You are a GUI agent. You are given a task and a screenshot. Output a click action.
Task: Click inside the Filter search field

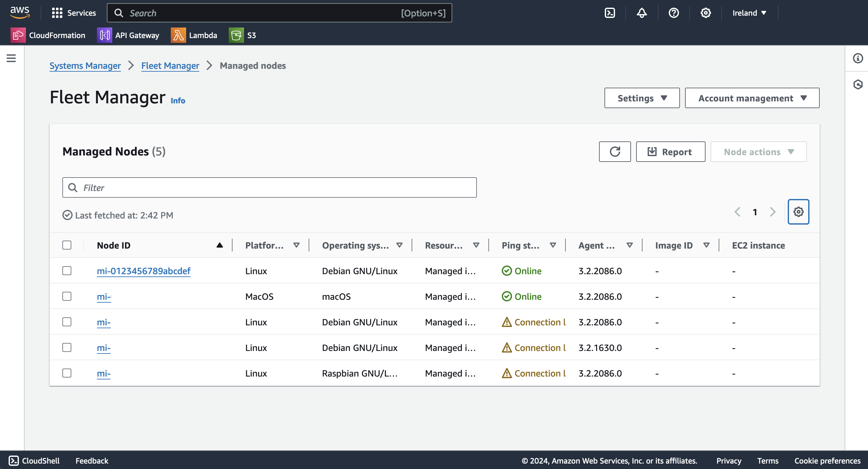(270, 187)
